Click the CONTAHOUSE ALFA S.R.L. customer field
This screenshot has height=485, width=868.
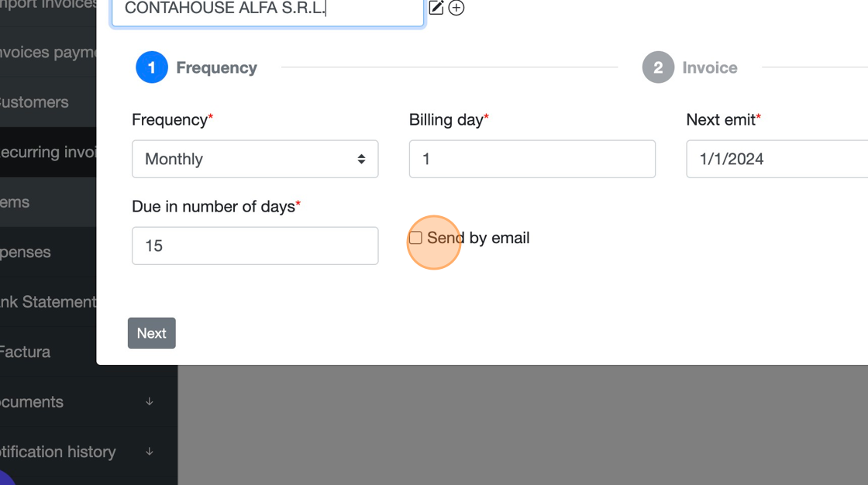click(x=267, y=9)
